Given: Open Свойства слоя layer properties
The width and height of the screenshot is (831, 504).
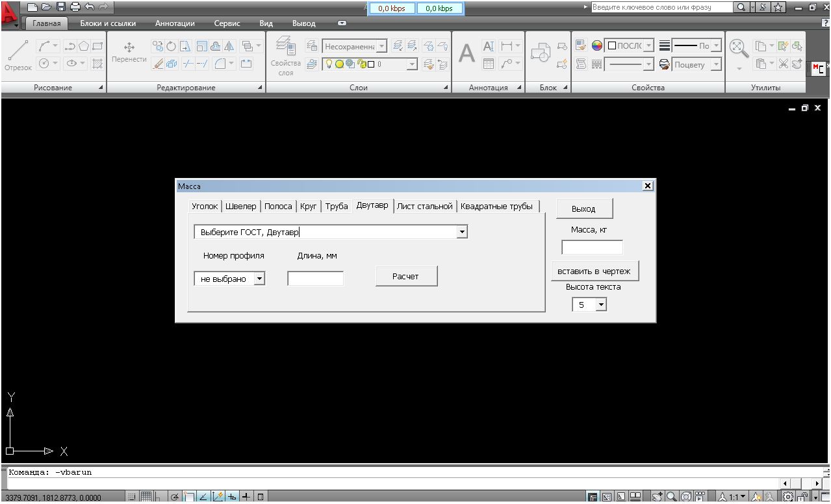Looking at the screenshot, I should [285, 56].
